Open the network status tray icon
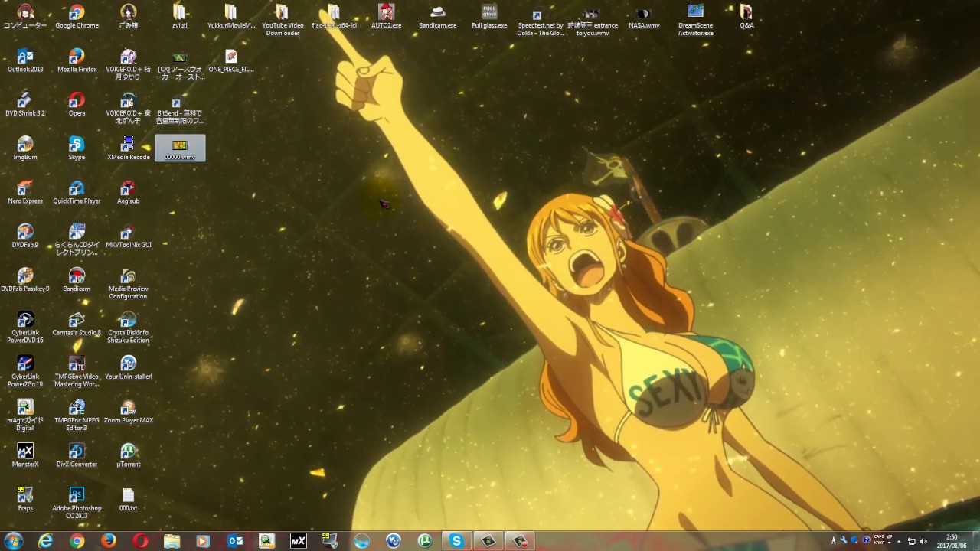 point(912,541)
